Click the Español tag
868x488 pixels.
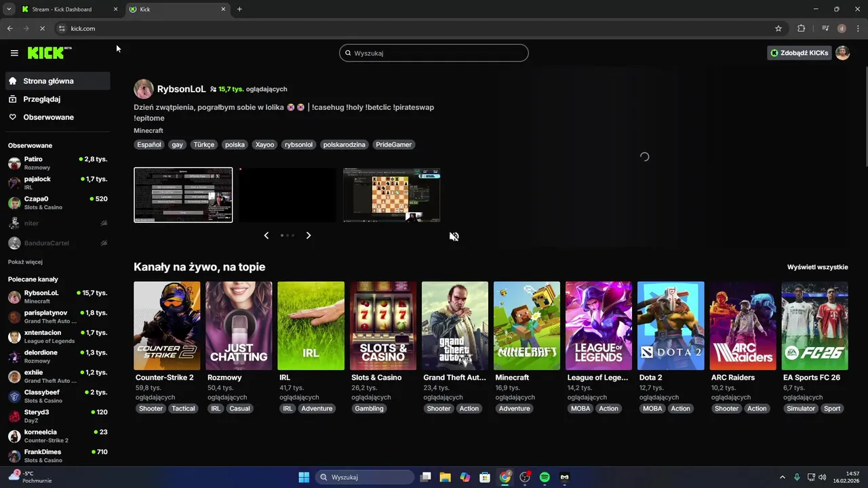(149, 144)
